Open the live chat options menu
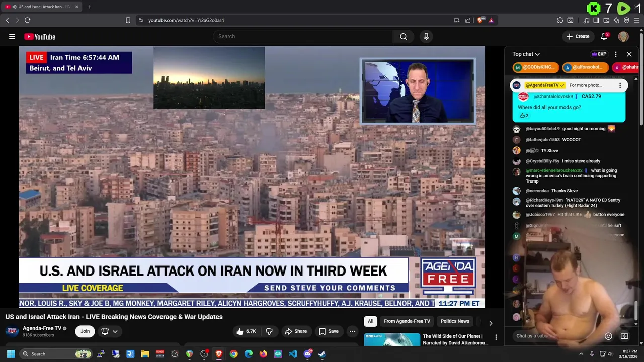 click(616, 54)
